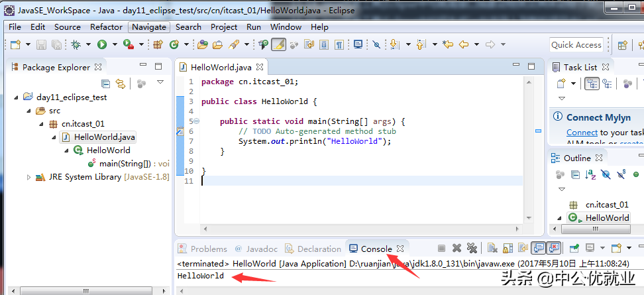
Task: Click the Clear Console icon
Action: tap(492, 249)
